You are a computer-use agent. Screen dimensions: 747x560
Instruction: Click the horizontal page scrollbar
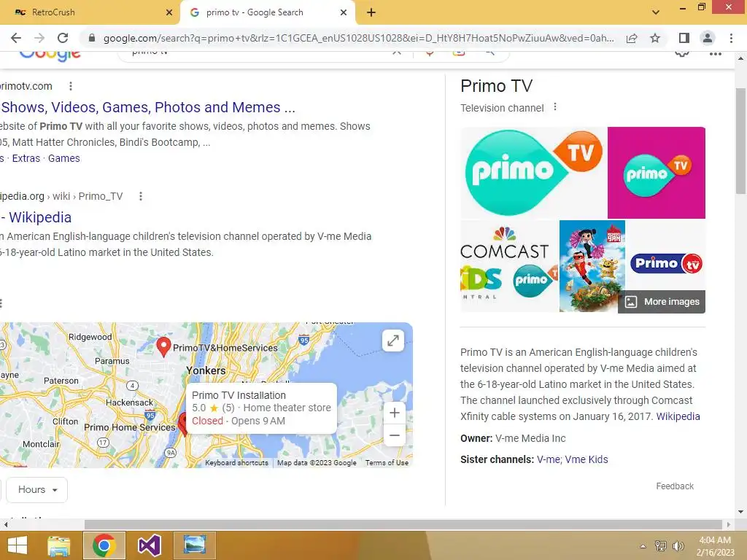coord(403,524)
